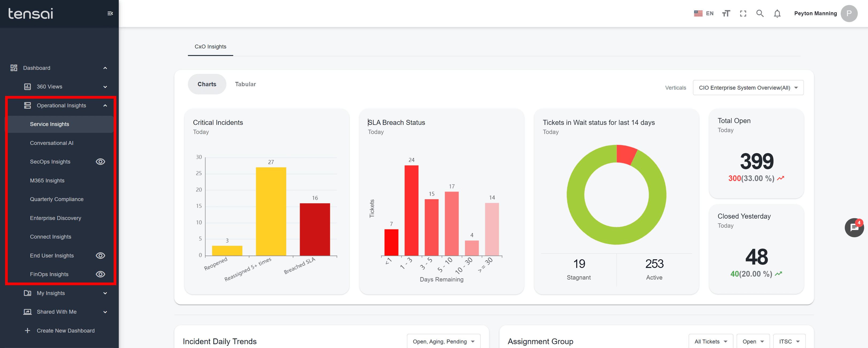Switch to Tabular view

point(245,84)
